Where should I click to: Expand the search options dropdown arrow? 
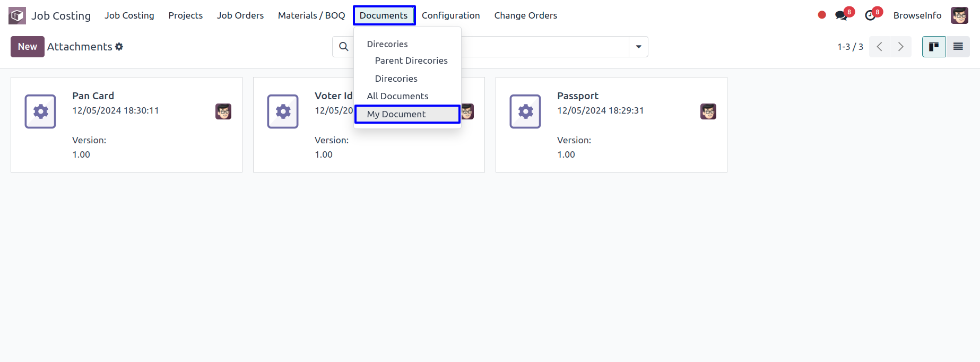(x=638, y=47)
